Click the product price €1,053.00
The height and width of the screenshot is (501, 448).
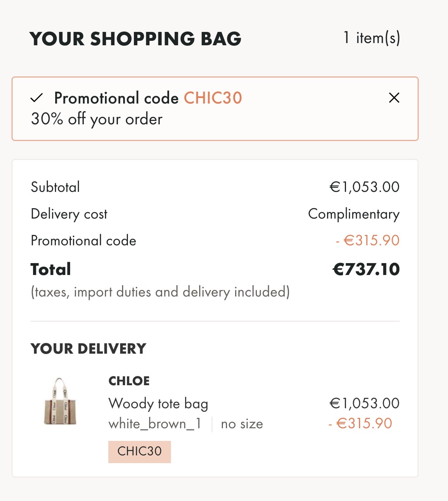[x=365, y=403]
